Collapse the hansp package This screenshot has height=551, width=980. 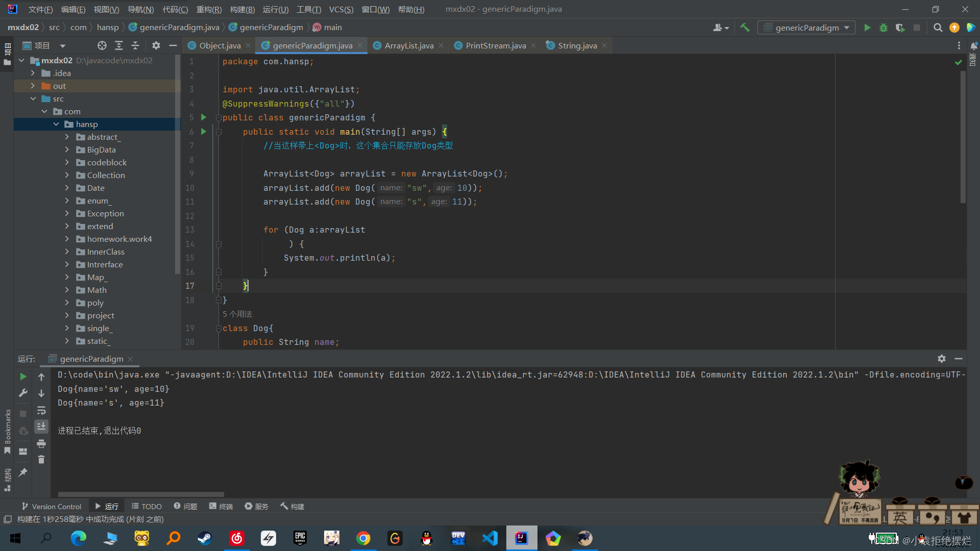click(x=56, y=124)
